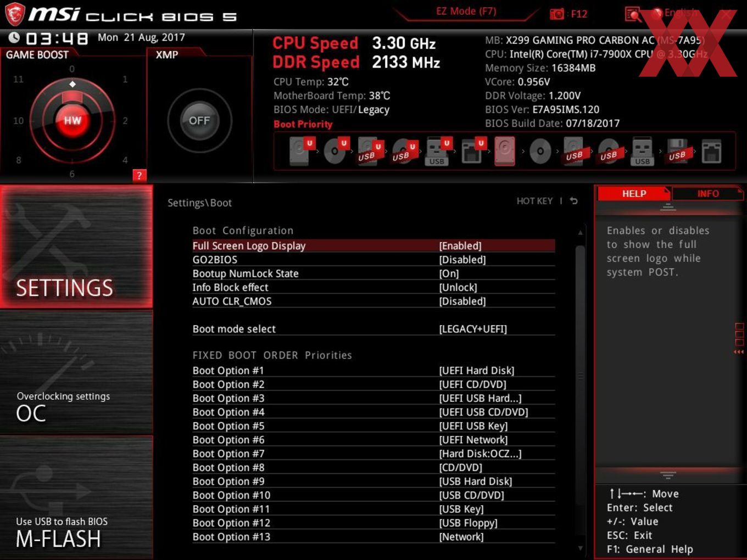Open Boot Option #7 Hard Disk:OCZ value

point(480,453)
